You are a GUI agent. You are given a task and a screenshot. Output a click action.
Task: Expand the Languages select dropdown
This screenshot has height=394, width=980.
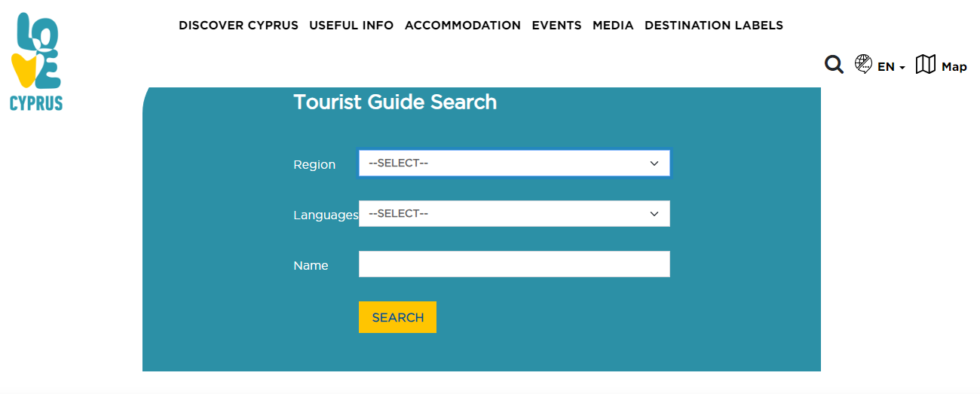(514, 214)
